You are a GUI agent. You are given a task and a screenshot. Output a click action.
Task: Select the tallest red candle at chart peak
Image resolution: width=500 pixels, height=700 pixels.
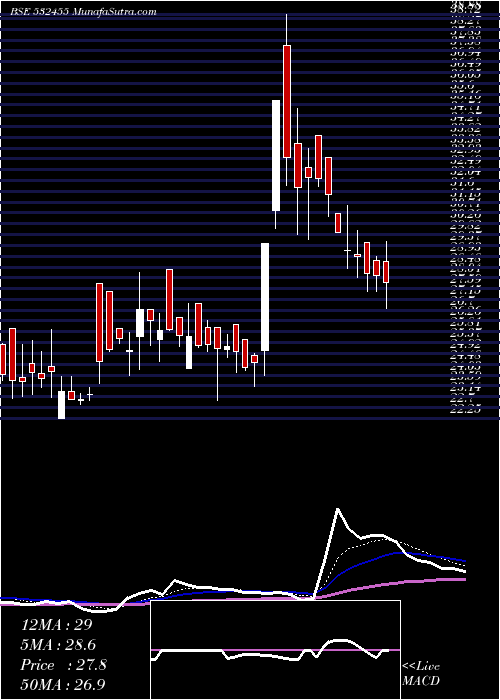287,101
